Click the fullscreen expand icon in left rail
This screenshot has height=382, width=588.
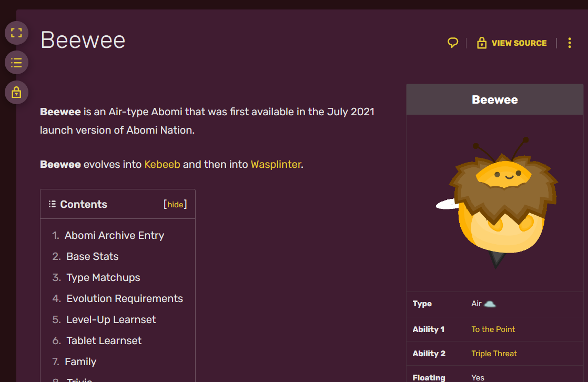16,33
